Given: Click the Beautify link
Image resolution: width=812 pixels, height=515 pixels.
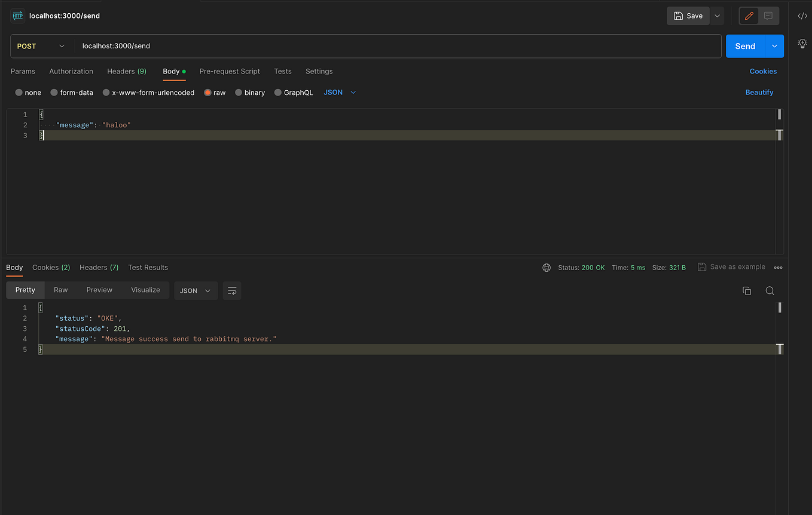Looking at the screenshot, I should click(x=760, y=92).
